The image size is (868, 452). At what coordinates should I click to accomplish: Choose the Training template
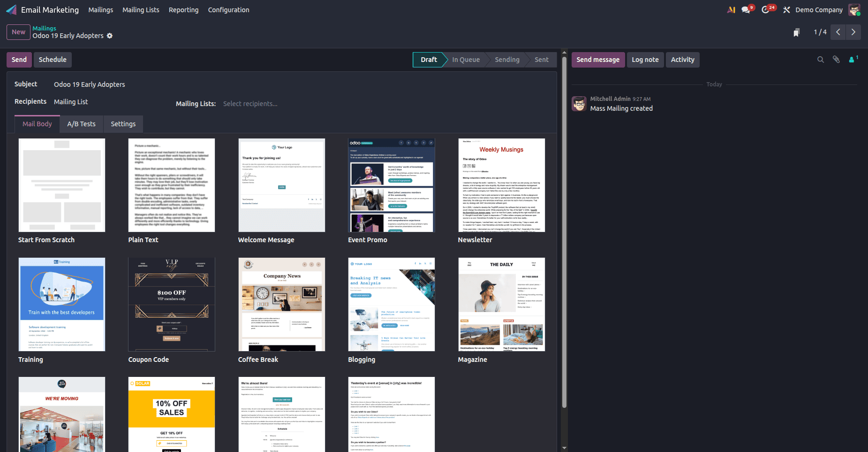tap(62, 304)
